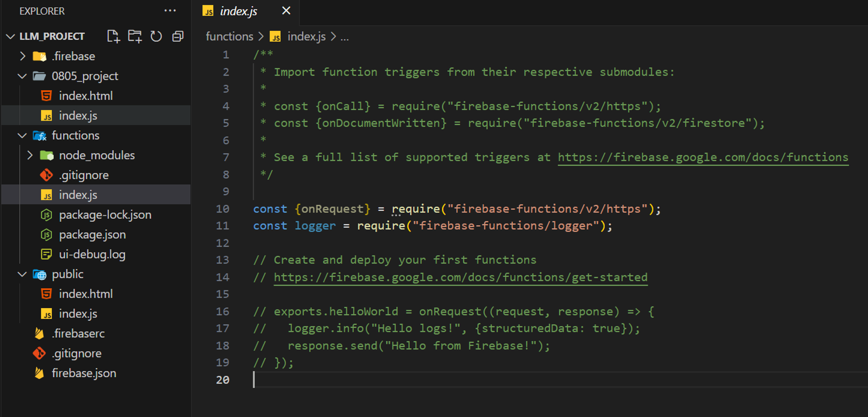868x417 pixels.
Task: Click the EXPLORER panel title
Action: pyautogui.click(x=42, y=11)
